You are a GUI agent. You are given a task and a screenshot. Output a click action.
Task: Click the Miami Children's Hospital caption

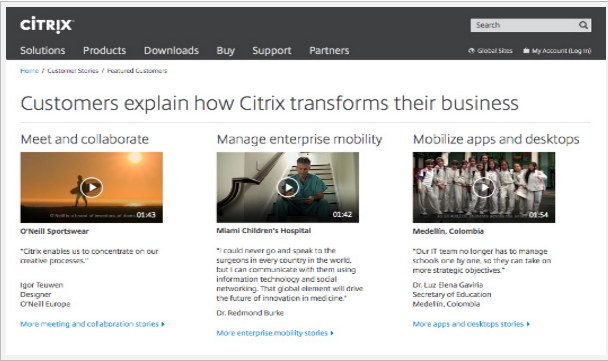pyautogui.click(x=264, y=230)
